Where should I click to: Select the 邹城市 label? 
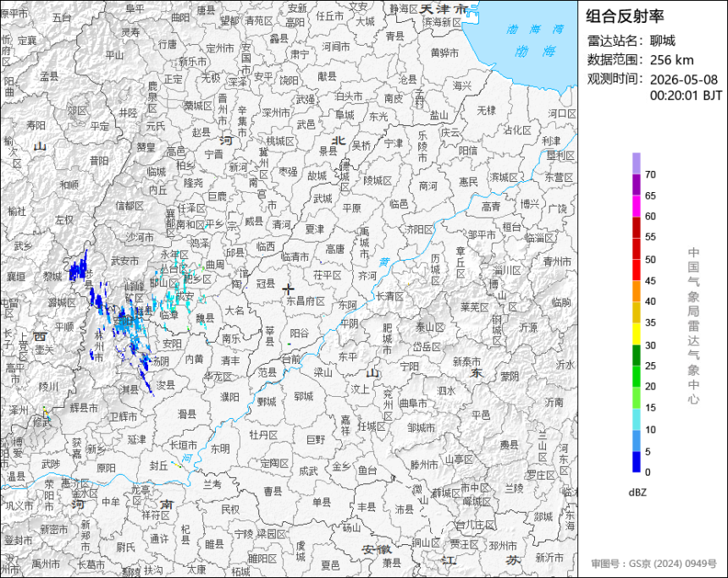[x=421, y=427]
